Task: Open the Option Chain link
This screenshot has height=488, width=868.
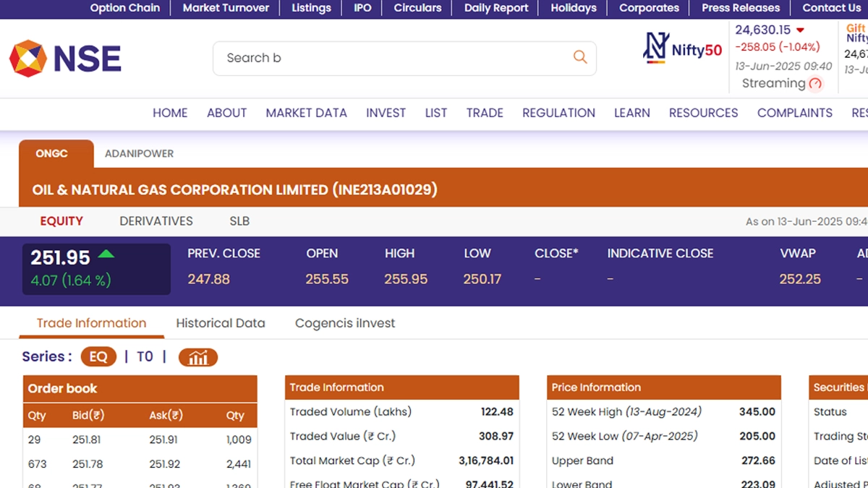Action: click(125, 8)
